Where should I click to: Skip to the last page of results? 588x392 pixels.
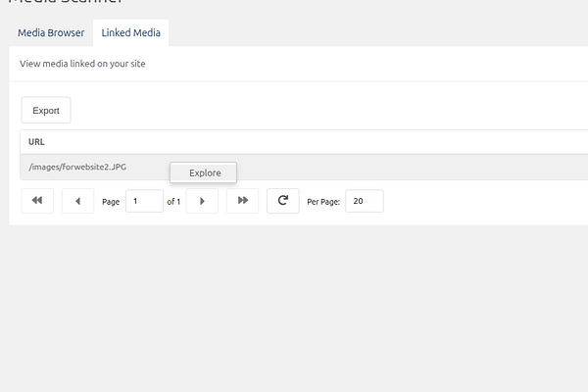(243, 201)
